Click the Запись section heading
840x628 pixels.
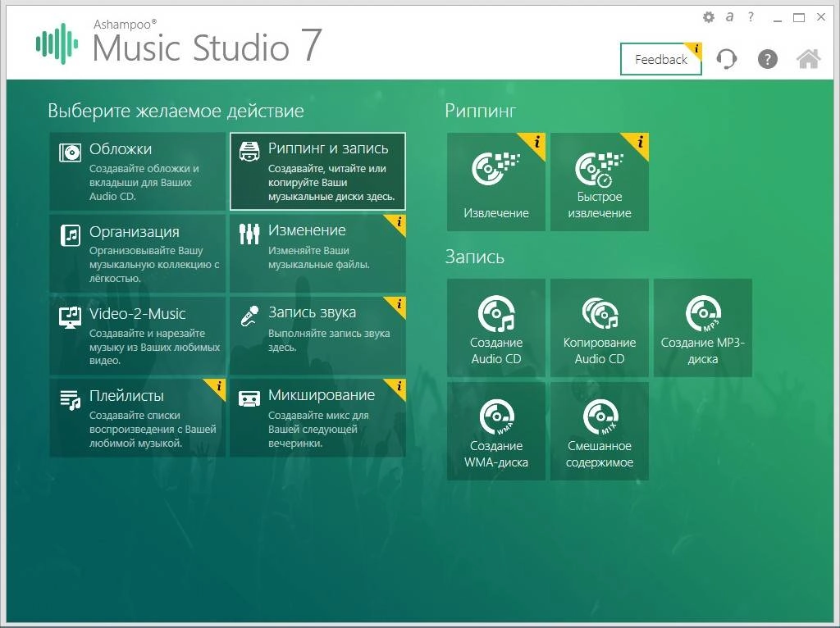tap(475, 257)
